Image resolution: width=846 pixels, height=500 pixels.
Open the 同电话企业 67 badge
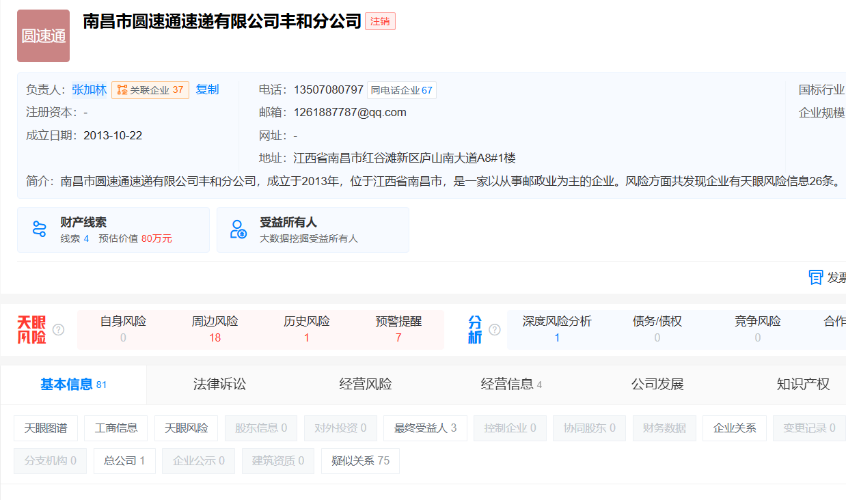pyautogui.click(x=402, y=90)
